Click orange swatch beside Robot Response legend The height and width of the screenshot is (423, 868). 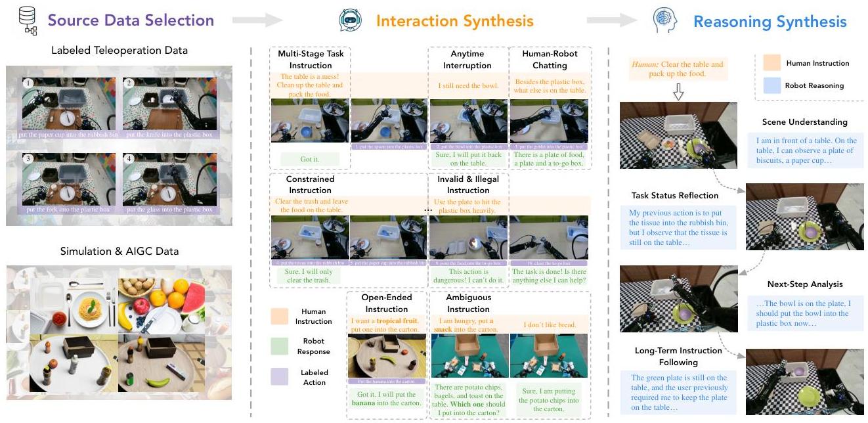click(279, 317)
